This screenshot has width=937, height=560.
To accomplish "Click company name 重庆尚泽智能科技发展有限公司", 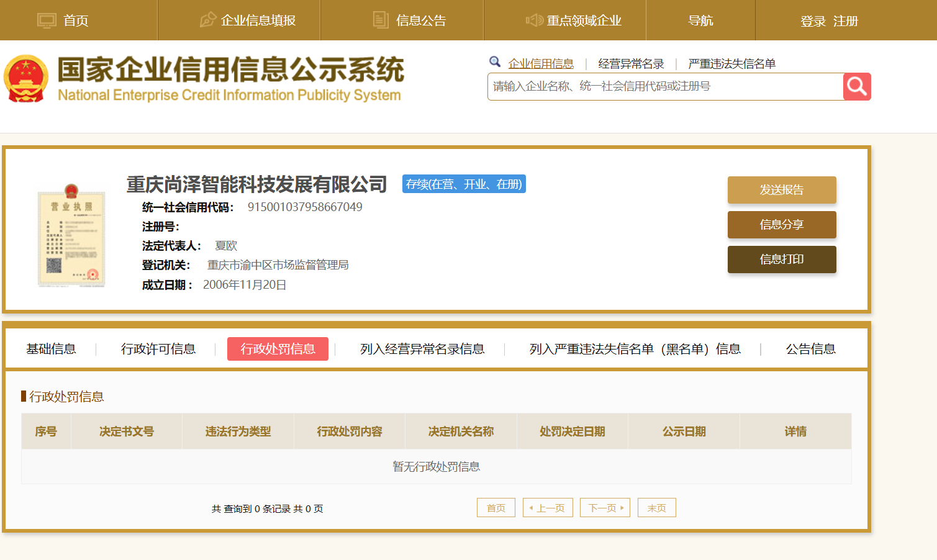I will pos(257,184).
